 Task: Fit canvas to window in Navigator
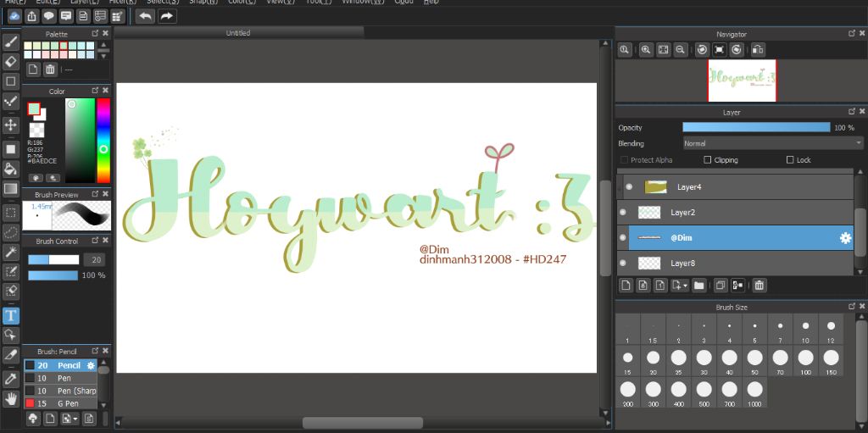(663, 50)
